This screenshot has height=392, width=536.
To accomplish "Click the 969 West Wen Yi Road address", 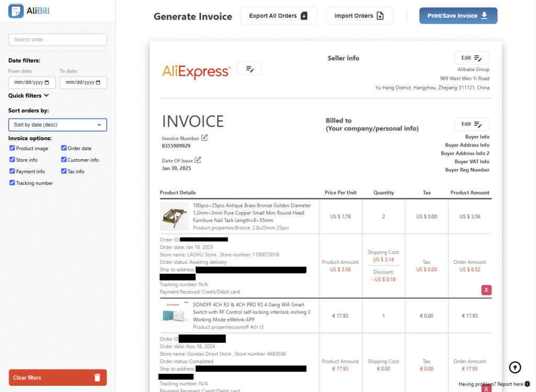I will pos(465,79).
